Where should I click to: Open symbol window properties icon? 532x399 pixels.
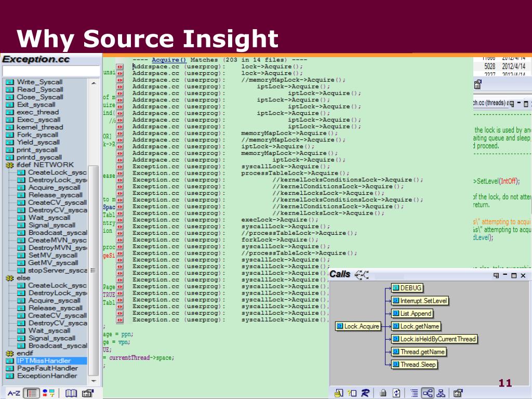coord(87,393)
